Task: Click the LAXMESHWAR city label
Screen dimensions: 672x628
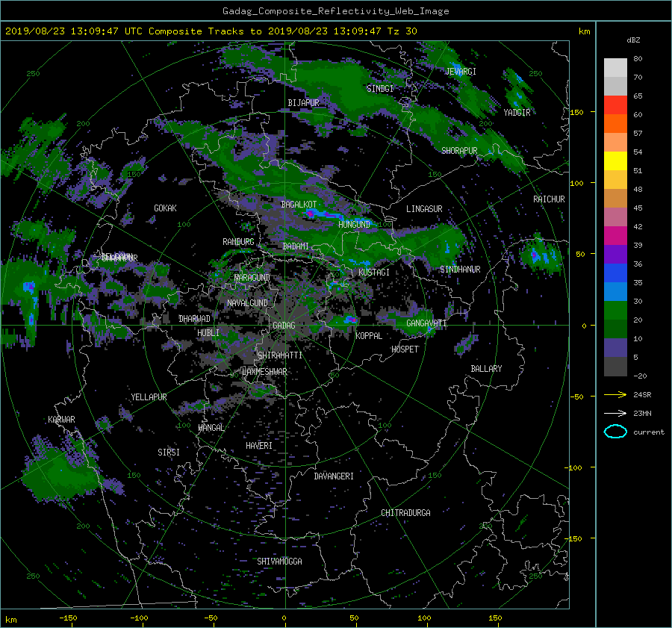Action: coord(264,372)
